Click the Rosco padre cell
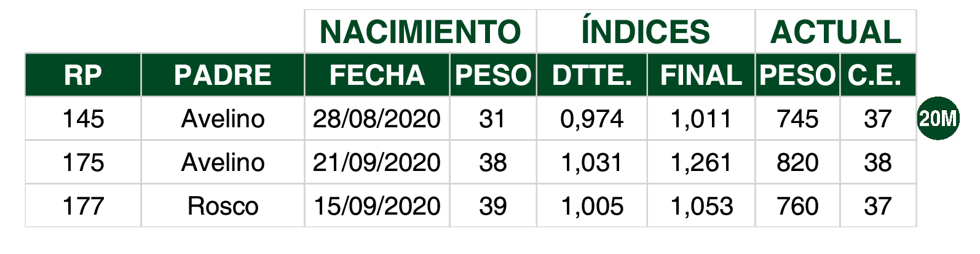 point(223,205)
